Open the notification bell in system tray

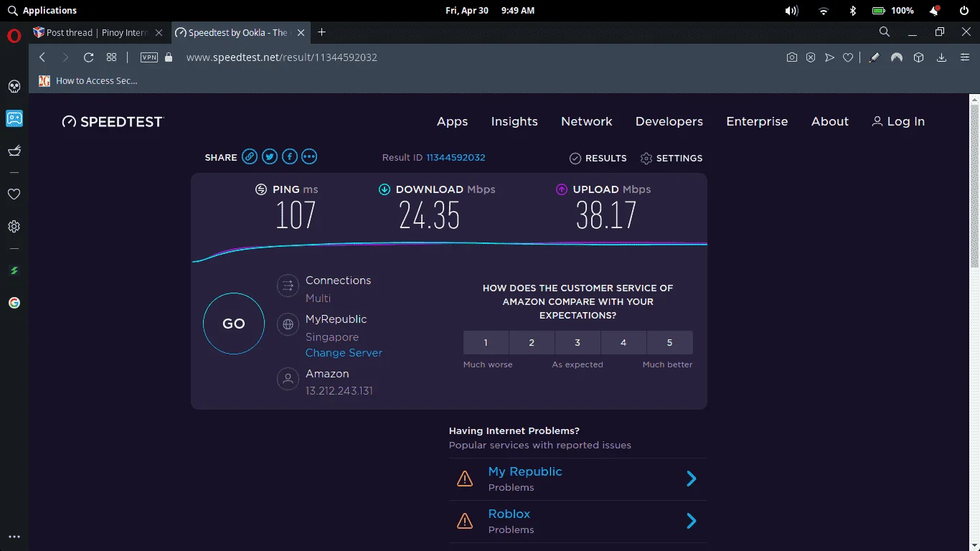pyautogui.click(x=935, y=11)
